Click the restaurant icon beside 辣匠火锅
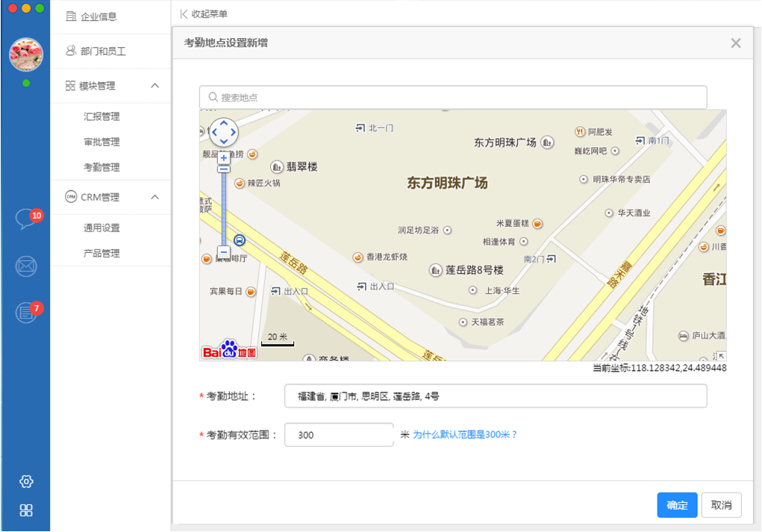This screenshot has height=532, width=762. (x=240, y=184)
